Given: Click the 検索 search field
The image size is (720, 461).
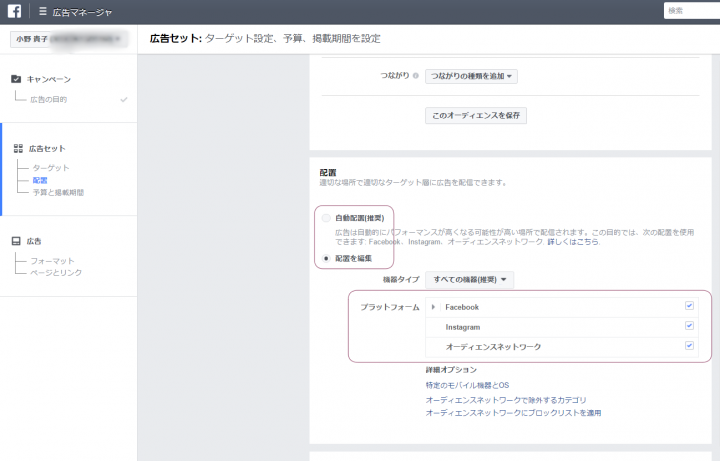Looking at the screenshot, I should click(x=692, y=11).
